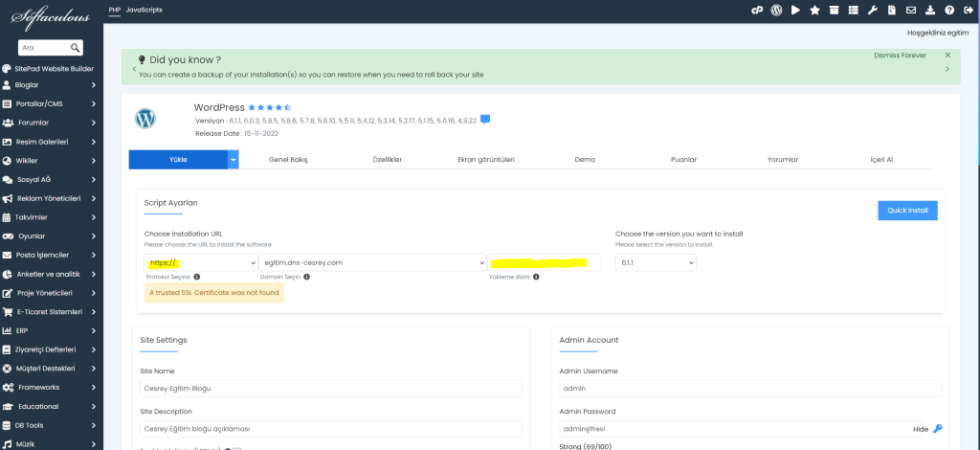Click the logout arrow icon
Screen dimensions: 980x450
point(969,10)
